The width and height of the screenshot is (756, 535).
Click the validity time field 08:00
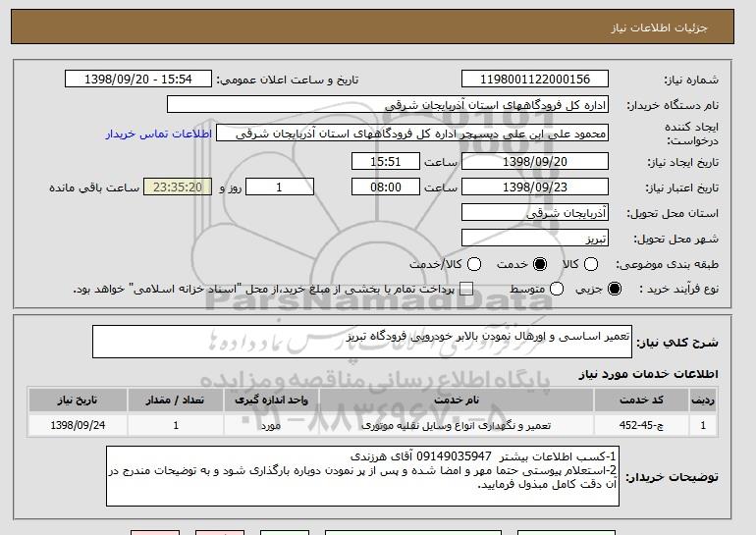tap(386, 187)
